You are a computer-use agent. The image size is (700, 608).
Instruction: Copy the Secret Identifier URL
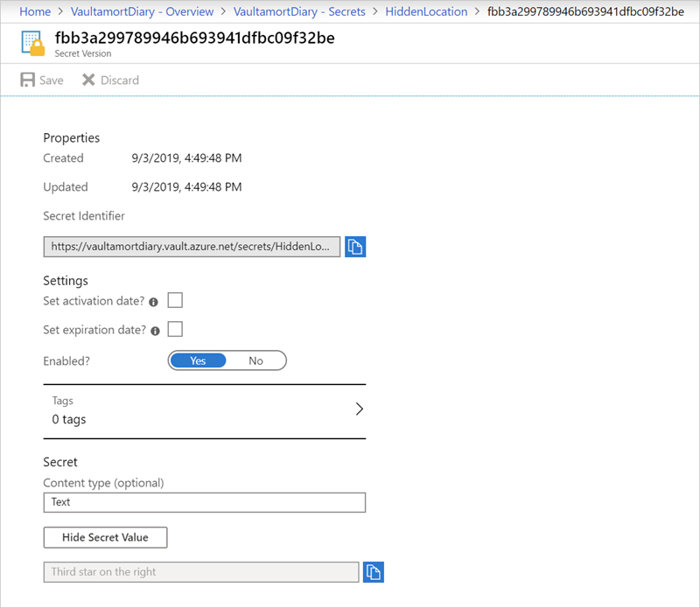tap(355, 247)
